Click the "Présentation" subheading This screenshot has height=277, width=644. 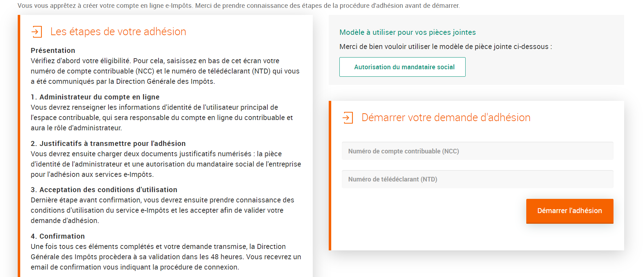(x=53, y=50)
